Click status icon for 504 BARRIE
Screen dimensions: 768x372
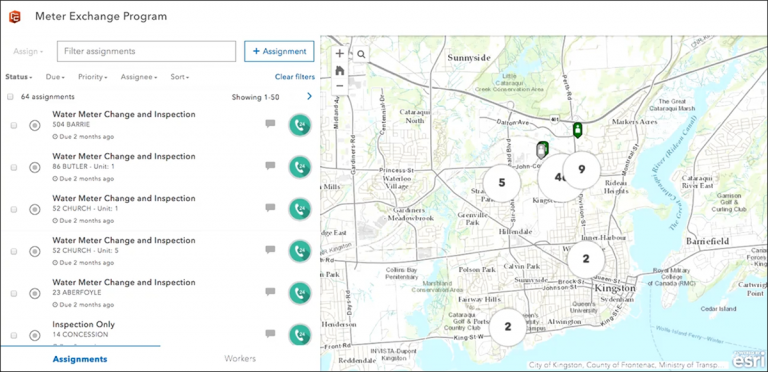click(34, 125)
